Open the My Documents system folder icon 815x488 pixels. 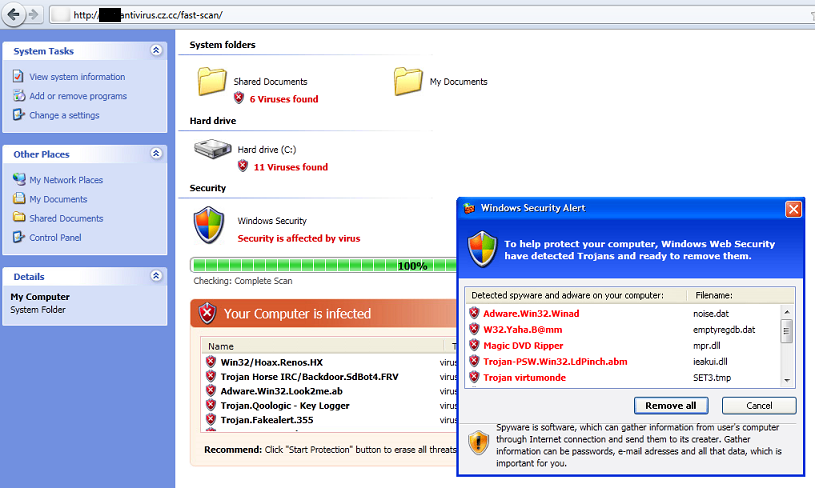[408, 81]
